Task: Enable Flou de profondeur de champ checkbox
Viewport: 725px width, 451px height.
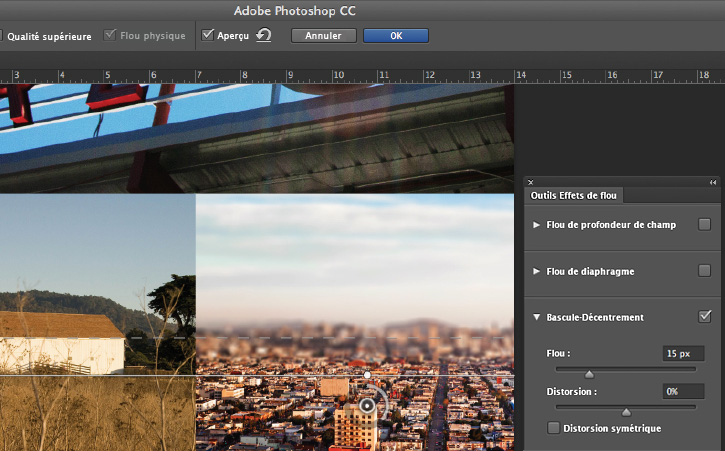Action: [705, 224]
